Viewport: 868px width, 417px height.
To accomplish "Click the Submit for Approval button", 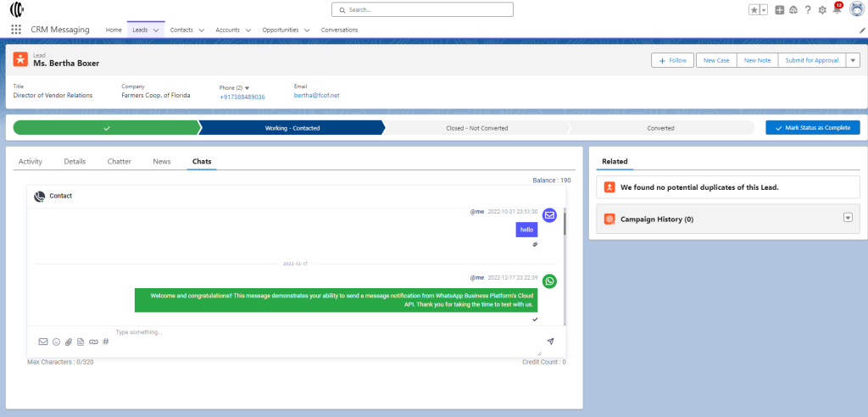I will (x=811, y=60).
